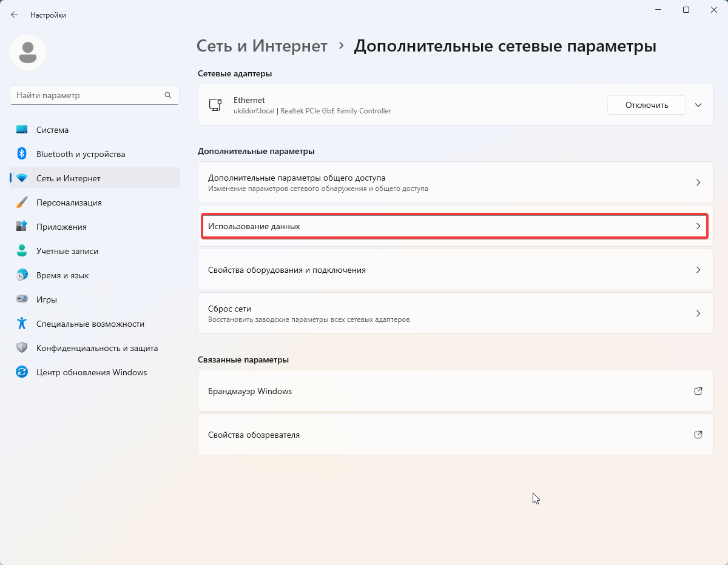
Task: Click the Сетевые адаптеры heading
Action: pos(235,73)
